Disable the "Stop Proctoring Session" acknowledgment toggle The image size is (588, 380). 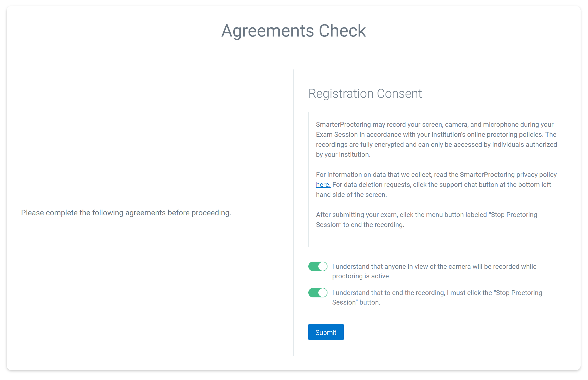(x=317, y=293)
